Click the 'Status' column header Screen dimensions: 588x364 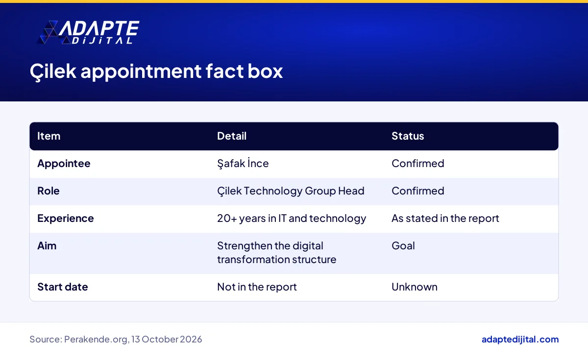point(408,136)
